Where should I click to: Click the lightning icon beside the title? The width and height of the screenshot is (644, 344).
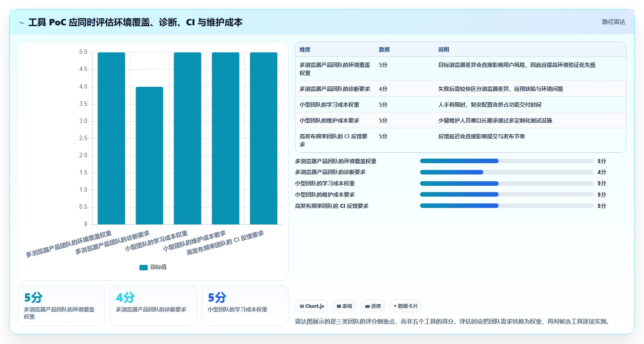[x=21, y=22]
